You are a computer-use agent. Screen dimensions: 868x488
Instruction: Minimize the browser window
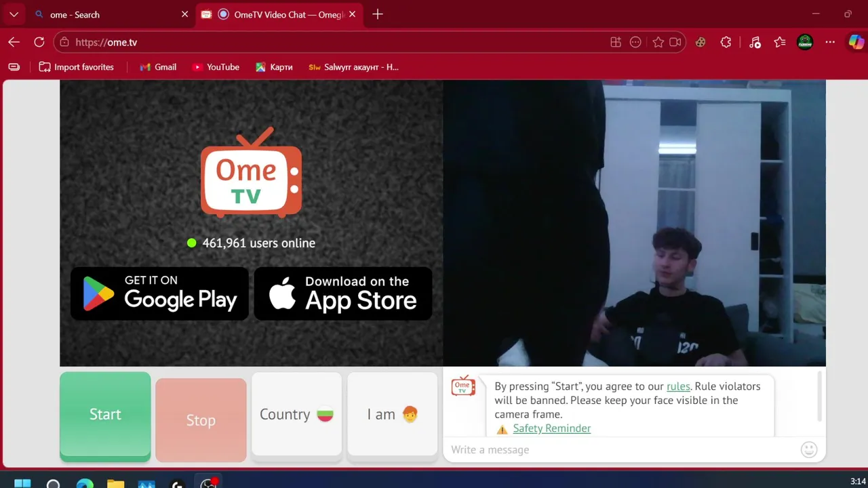(816, 14)
